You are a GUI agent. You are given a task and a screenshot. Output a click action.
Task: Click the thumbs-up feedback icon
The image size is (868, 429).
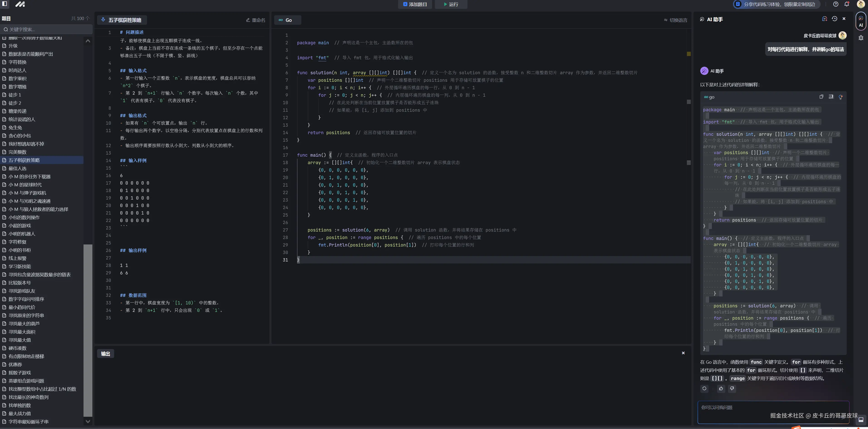click(721, 389)
